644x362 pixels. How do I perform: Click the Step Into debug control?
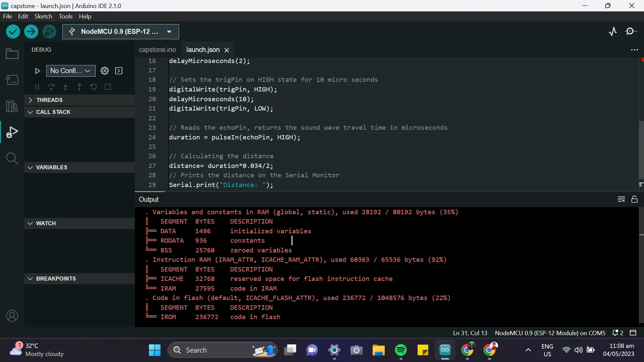(65, 87)
